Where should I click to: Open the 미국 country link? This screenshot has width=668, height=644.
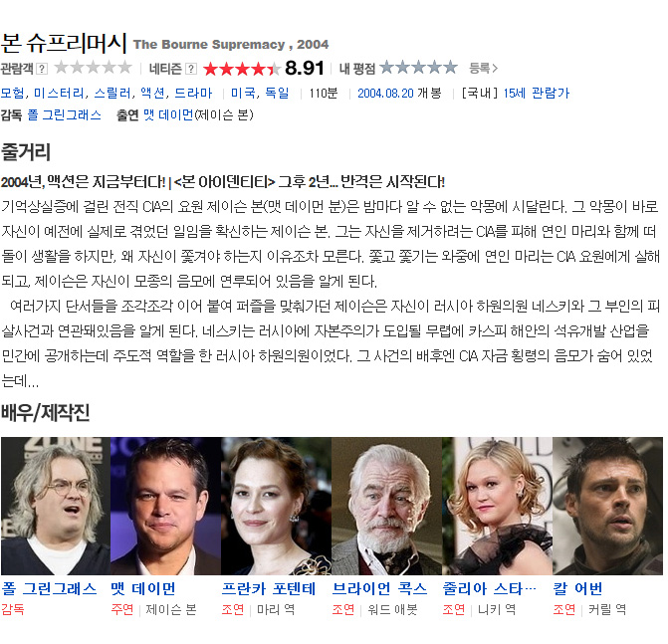pos(243,93)
